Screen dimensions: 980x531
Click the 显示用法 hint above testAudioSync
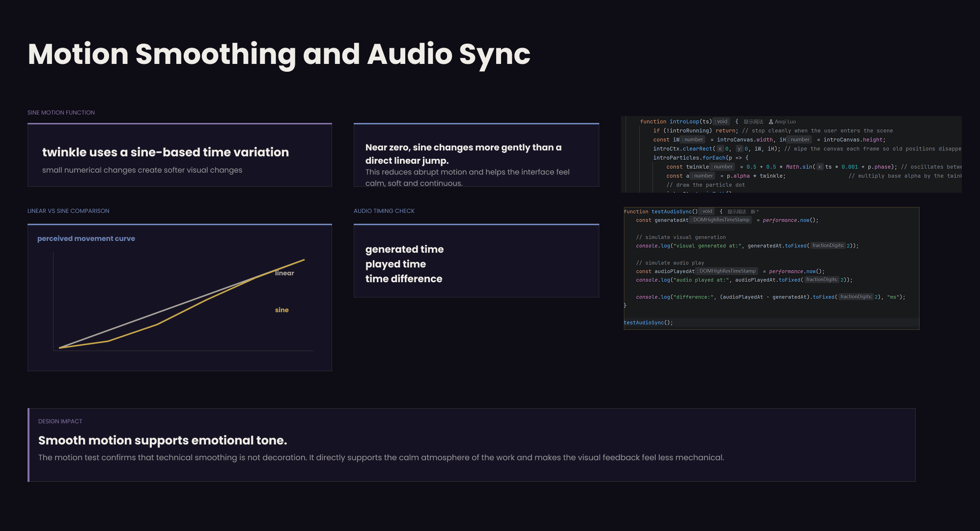736,212
